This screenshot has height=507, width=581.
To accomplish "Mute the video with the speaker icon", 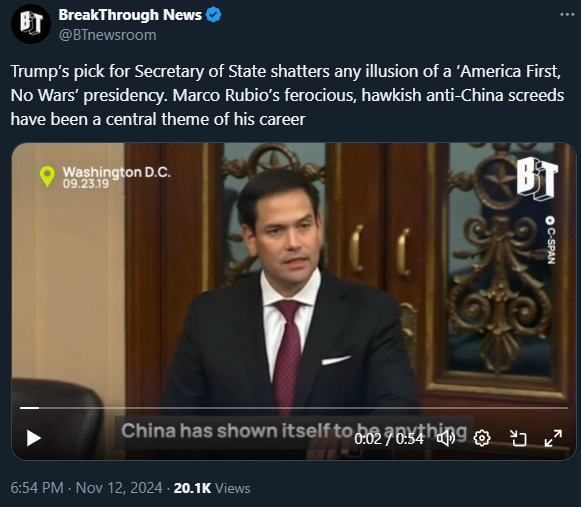I will 446,438.
